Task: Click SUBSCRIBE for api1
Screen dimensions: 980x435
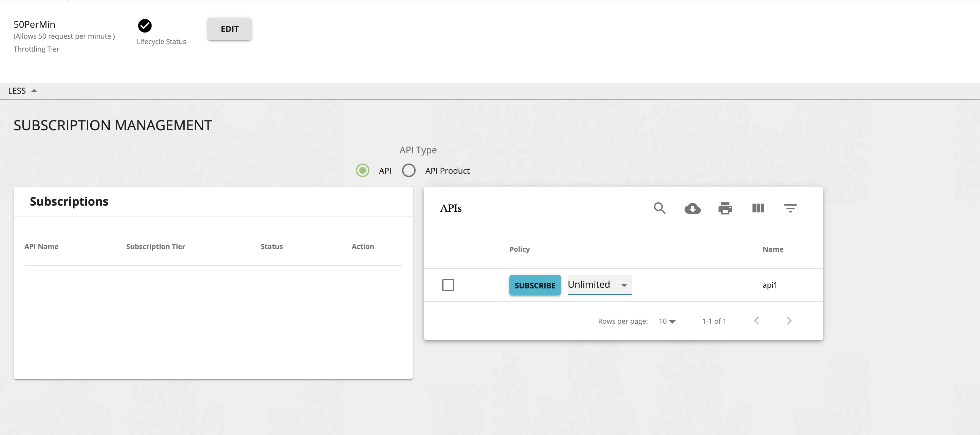Action: pos(535,285)
